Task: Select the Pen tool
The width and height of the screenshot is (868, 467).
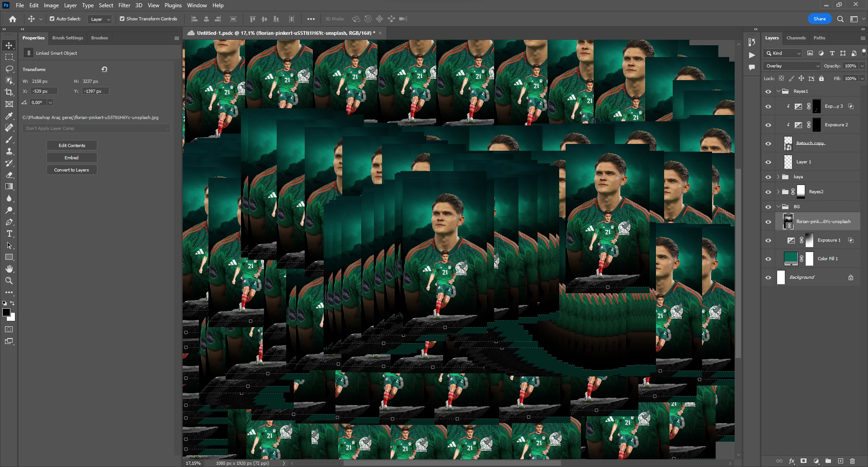Action: click(9, 222)
